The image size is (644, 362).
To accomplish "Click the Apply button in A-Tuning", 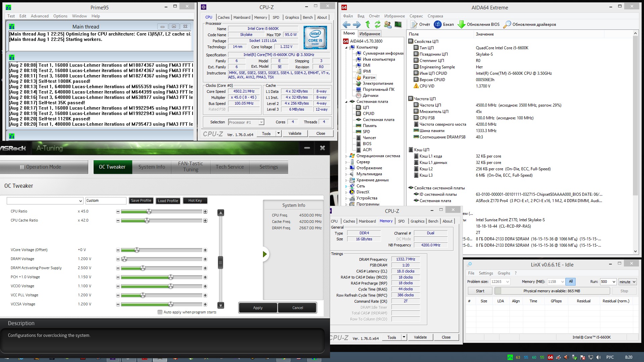I will point(258,308).
